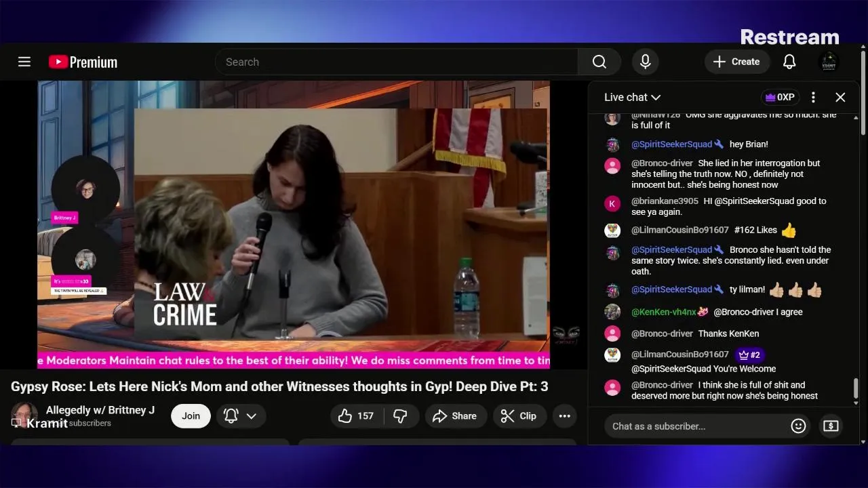Click @LilmanCousinBo91607 '#162 Likes' username
The height and width of the screenshot is (488, 868).
click(679, 230)
